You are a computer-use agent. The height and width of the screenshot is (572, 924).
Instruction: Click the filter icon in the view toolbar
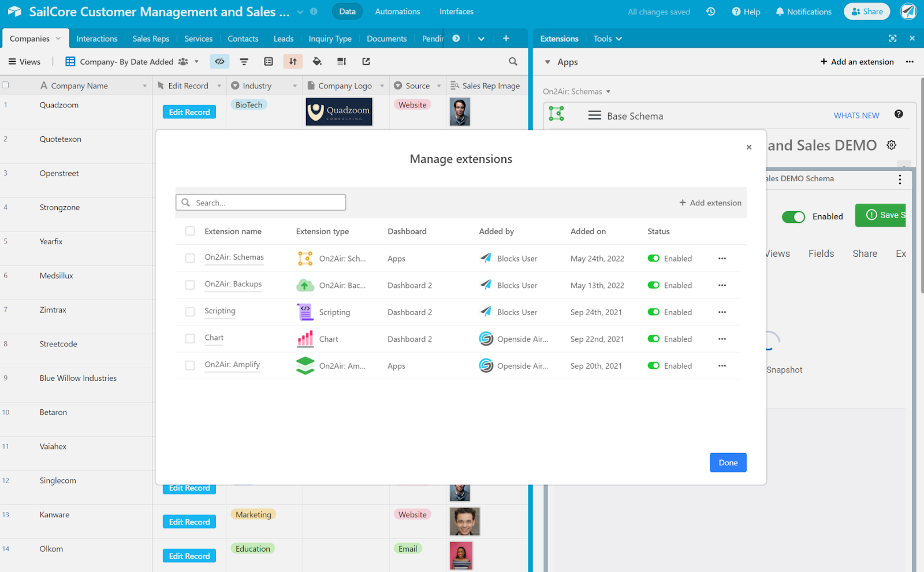tap(244, 62)
